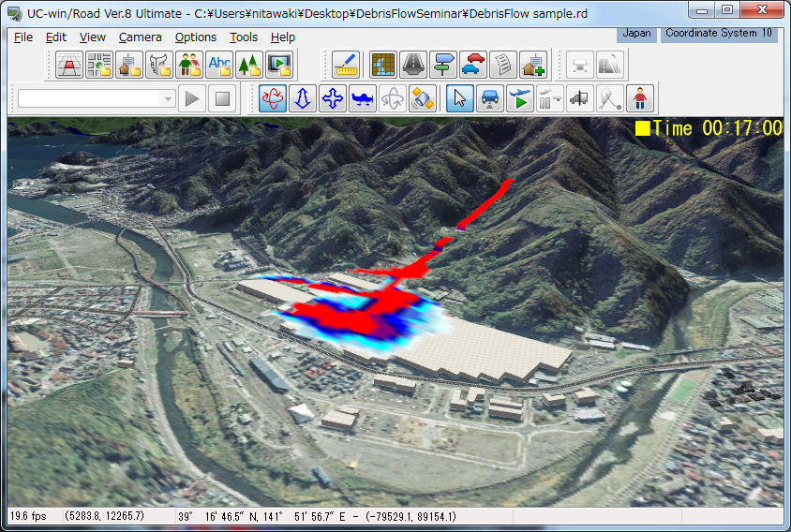The height and width of the screenshot is (532, 791).
Task: Open the Camera menu
Action: [138, 37]
